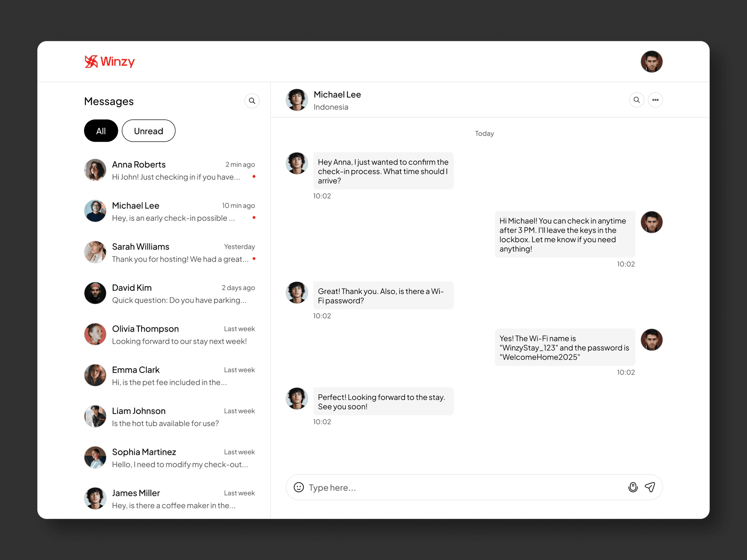This screenshot has height=560, width=747.
Task: Send message with paper plane icon
Action: [x=650, y=487]
